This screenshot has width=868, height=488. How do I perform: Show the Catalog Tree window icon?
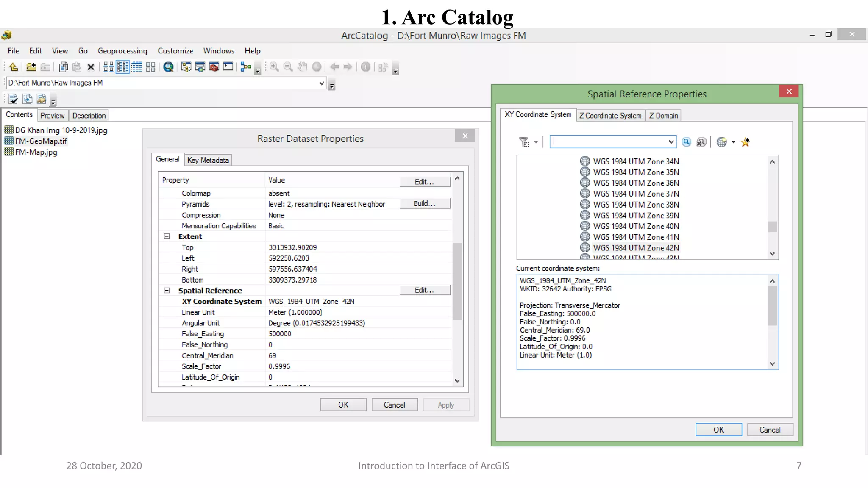click(x=186, y=67)
